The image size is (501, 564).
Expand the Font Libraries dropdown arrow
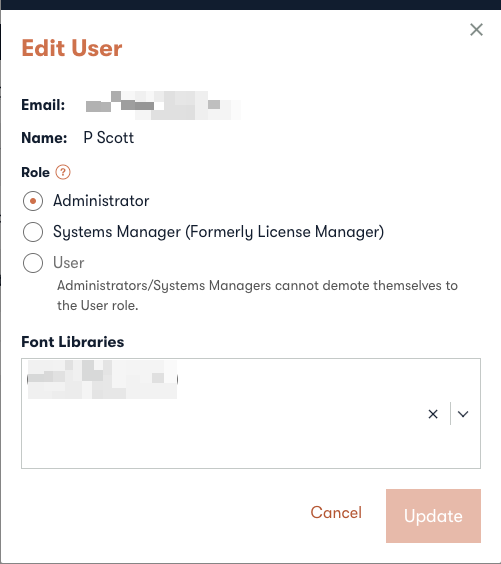[x=463, y=414]
